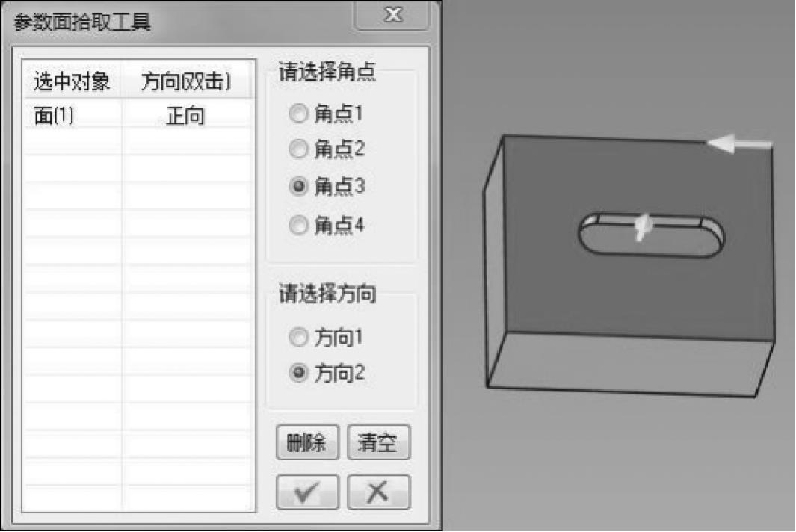796x532 pixels.
Task: Select the 角点3 radio button
Action: (298, 186)
